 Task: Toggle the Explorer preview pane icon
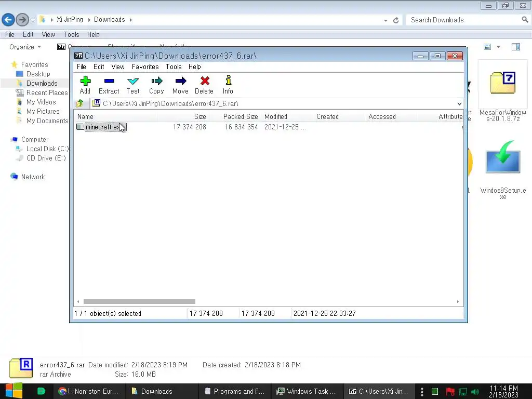tap(516, 47)
